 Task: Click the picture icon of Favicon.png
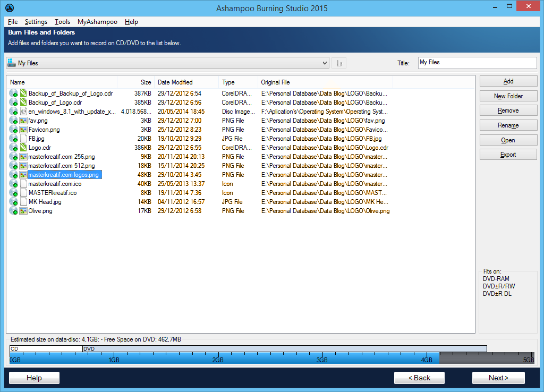pos(23,130)
